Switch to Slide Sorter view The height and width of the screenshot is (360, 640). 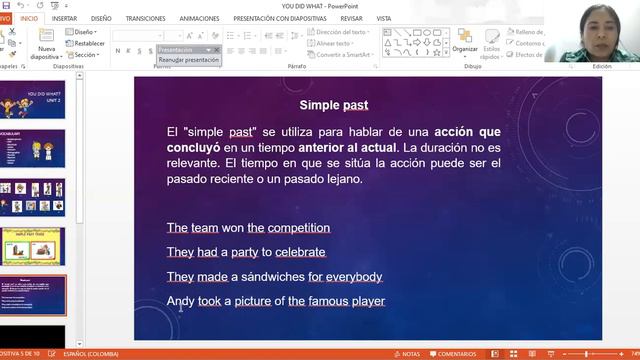[x=513, y=354]
